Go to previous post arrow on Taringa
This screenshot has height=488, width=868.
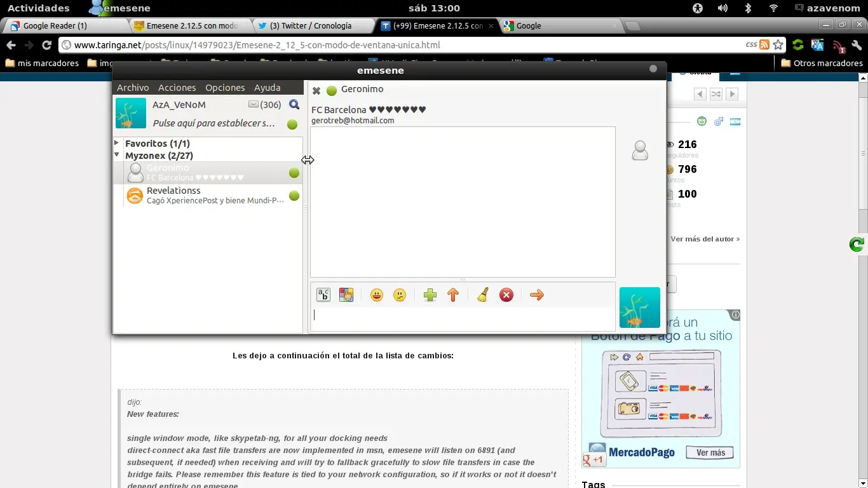[x=700, y=94]
